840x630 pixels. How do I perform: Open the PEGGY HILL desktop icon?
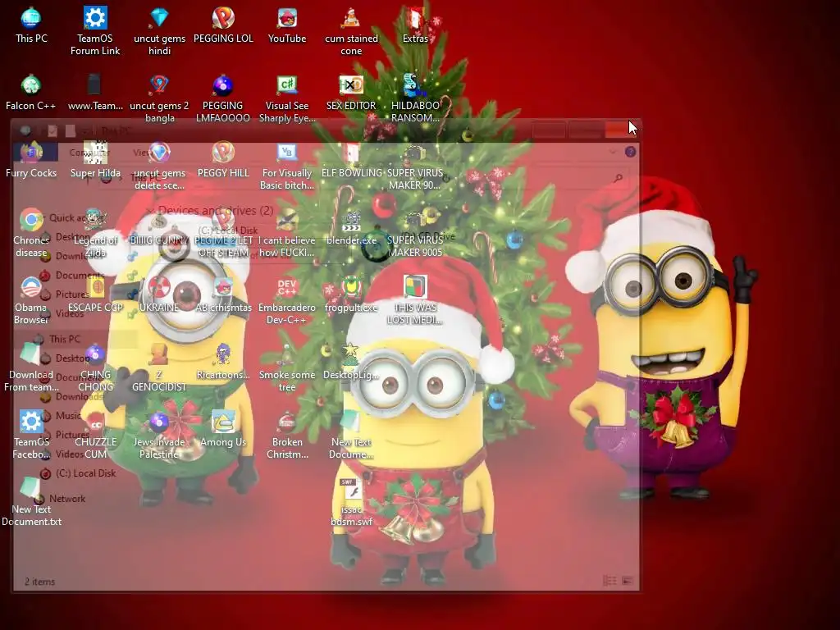223,160
